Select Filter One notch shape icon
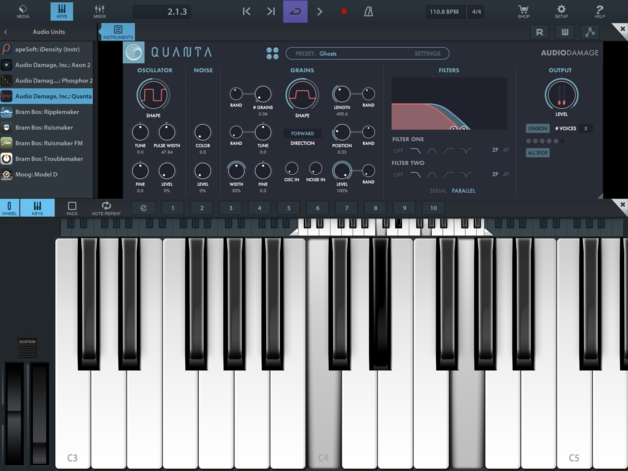The height and width of the screenshot is (471, 628). (x=466, y=151)
